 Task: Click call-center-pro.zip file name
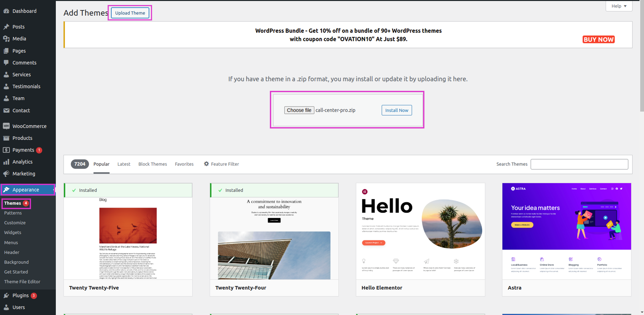point(335,110)
